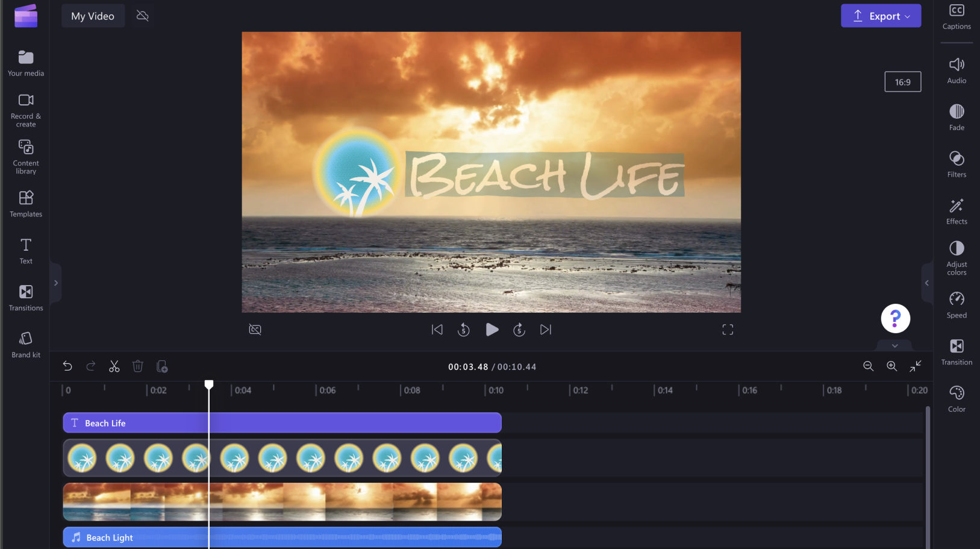This screenshot has width=980, height=549.
Task: Toggle preview captions off icon
Action: [255, 329]
